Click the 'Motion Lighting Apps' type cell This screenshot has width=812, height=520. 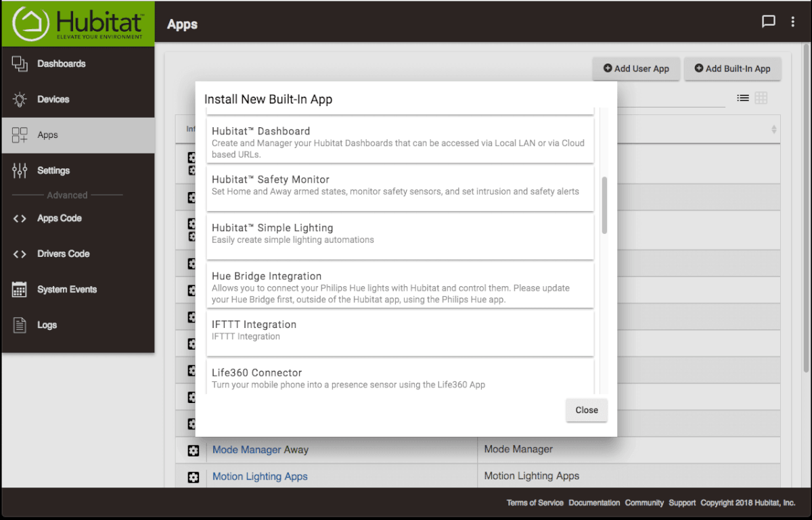click(629, 476)
